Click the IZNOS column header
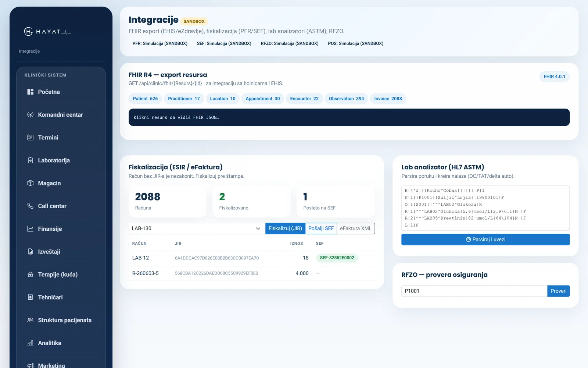 pos(297,244)
